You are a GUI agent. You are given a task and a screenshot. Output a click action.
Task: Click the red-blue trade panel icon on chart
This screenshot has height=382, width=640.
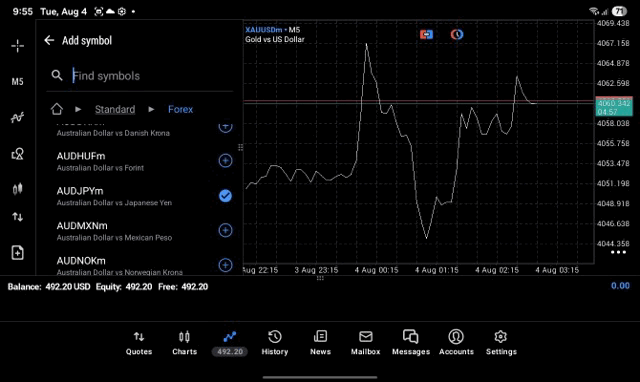click(x=426, y=34)
